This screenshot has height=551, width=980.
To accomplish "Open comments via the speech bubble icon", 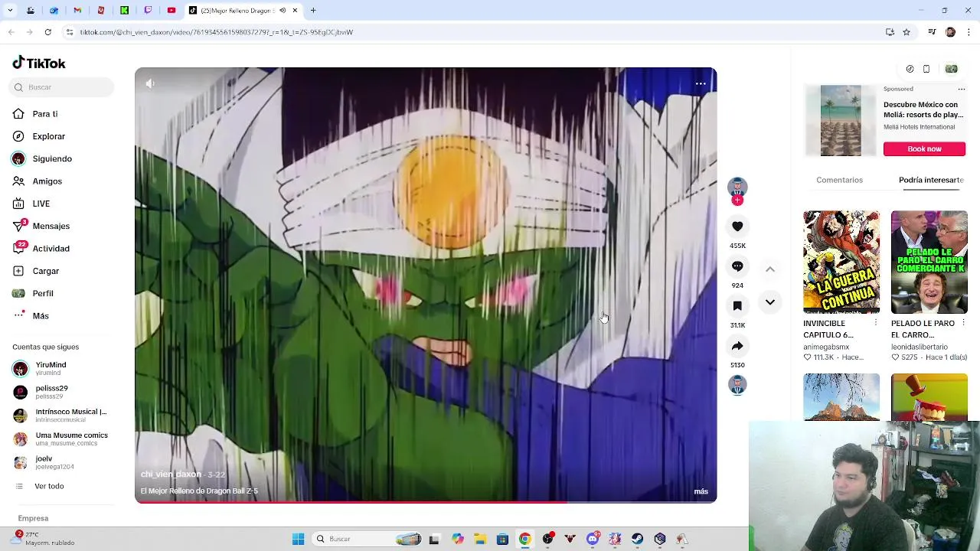I will tap(737, 266).
